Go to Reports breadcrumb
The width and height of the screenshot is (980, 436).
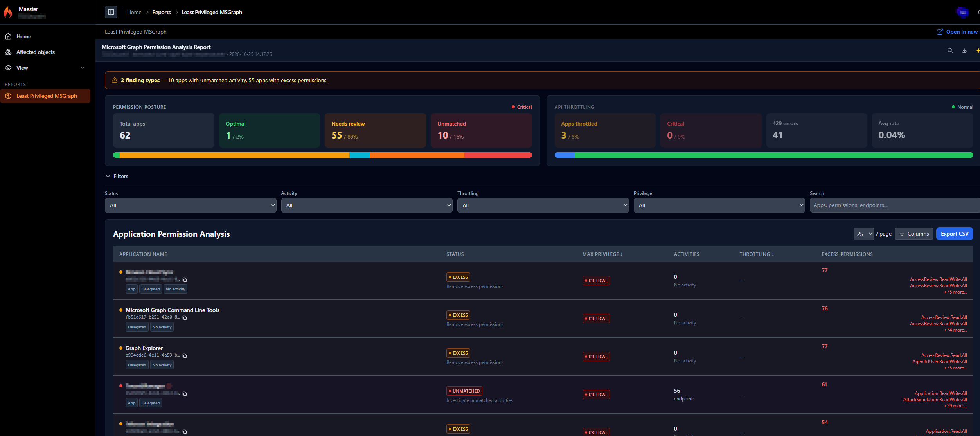(162, 12)
